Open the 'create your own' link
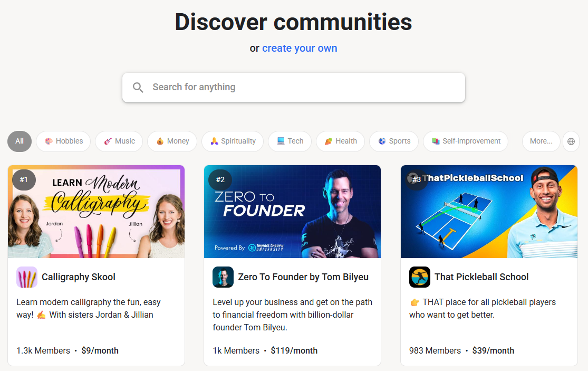Image resolution: width=588 pixels, height=371 pixels. tap(300, 49)
